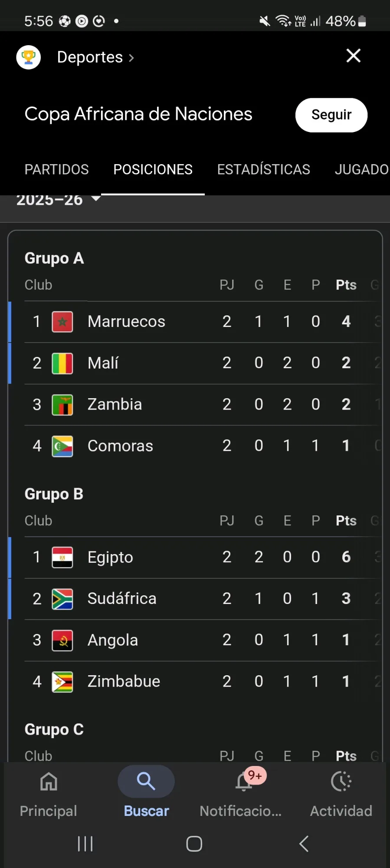
Task: Switch to the ESTADÍSTICAS tab
Action: tap(263, 169)
